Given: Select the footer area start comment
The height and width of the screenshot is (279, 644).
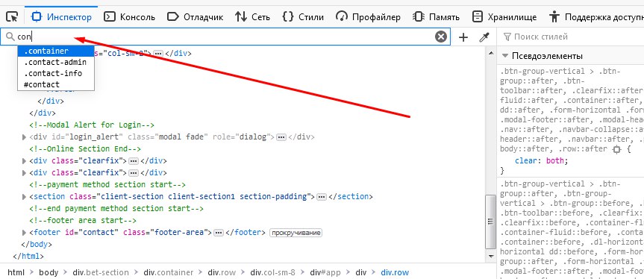Looking at the screenshot, I should pos(83,220).
